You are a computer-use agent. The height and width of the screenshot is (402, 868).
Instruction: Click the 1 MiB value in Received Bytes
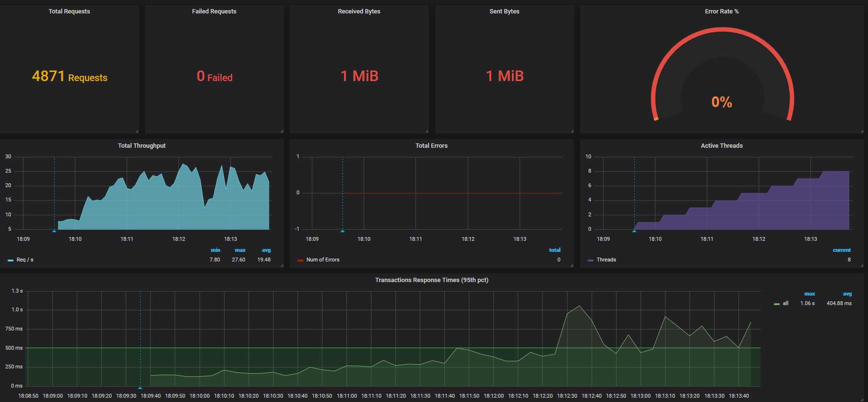point(359,76)
